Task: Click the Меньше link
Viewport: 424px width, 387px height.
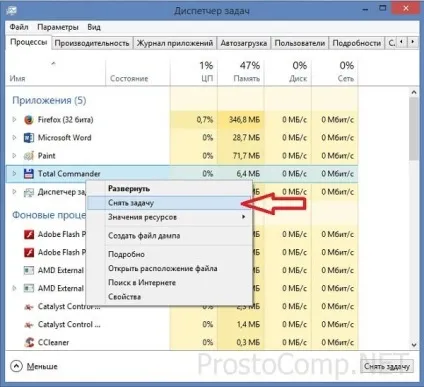Action: tap(42, 367)
